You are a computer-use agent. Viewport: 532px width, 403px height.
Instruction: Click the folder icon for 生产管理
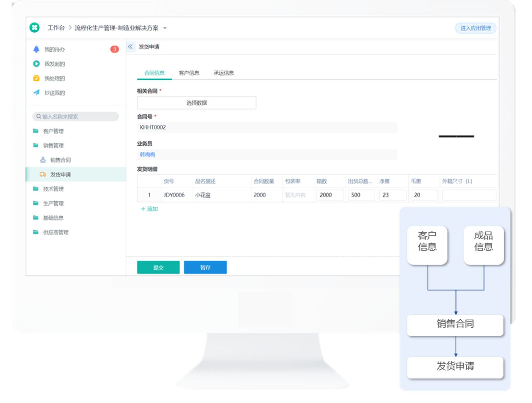pyautogui.click(x=35, y=203)
